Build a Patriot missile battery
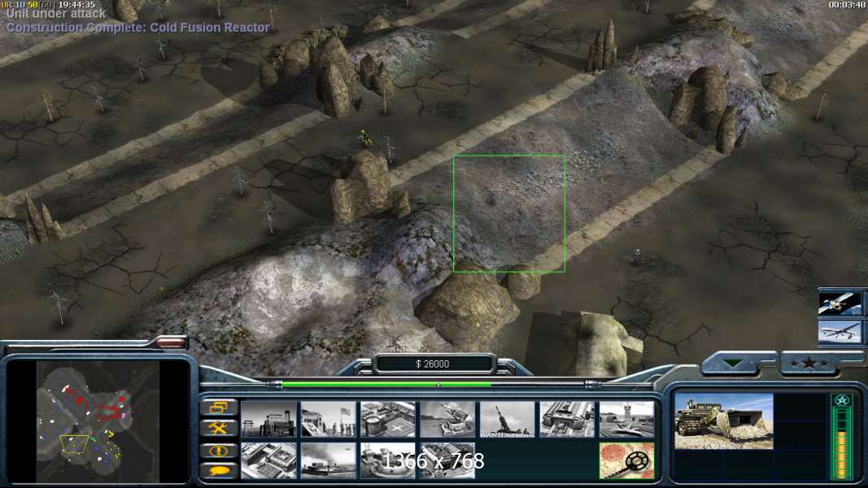The width and height of the screenshot is (868, 488). (447, 420)
